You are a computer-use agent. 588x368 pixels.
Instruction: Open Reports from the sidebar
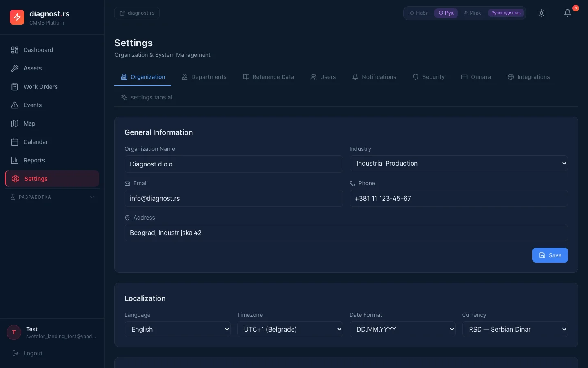pyautogui.click(x=52, y=160)
